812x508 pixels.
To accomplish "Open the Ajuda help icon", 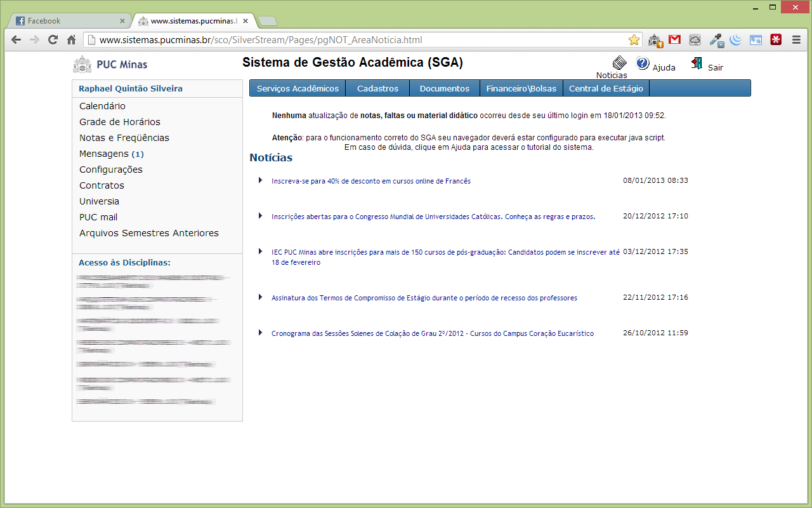I will point(643,63).
